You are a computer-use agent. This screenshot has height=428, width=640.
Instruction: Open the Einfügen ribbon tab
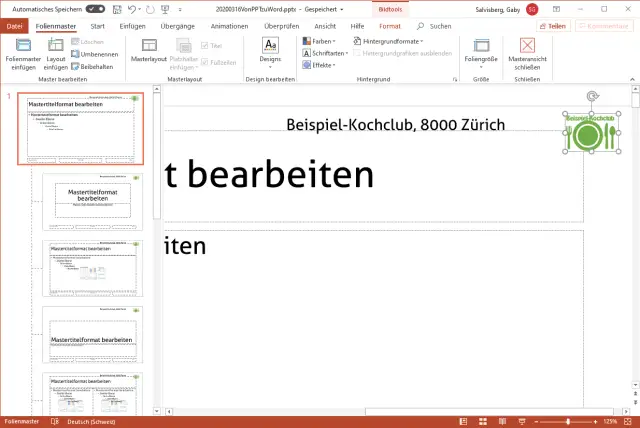(131, 25)
